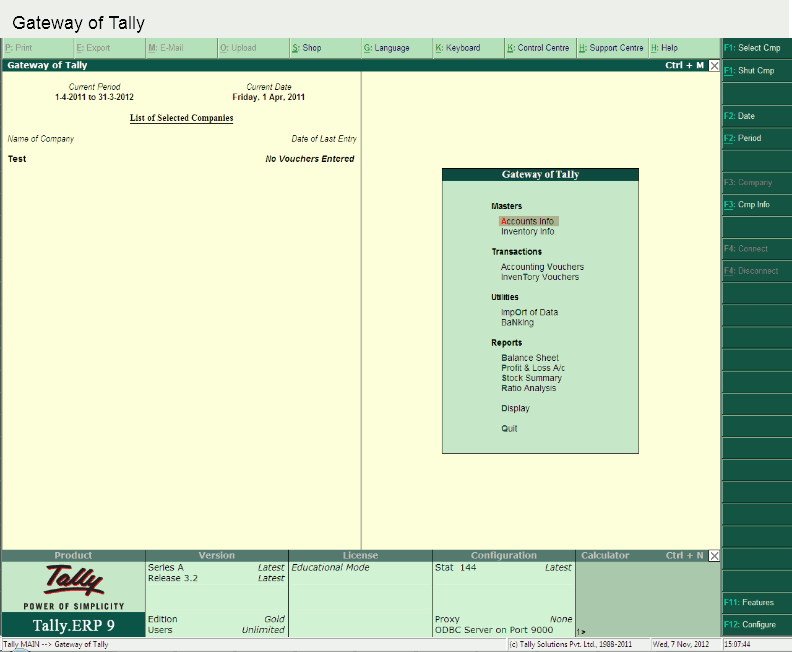Click the F4: Connect button
792x652 pixels.
tap(757, 248)
